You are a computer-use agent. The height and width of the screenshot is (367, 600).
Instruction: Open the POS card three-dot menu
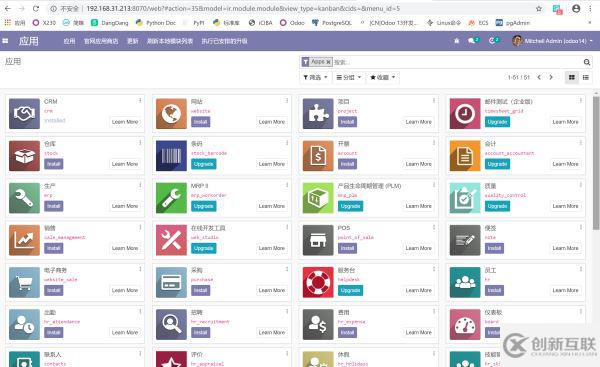coord(434,227)
